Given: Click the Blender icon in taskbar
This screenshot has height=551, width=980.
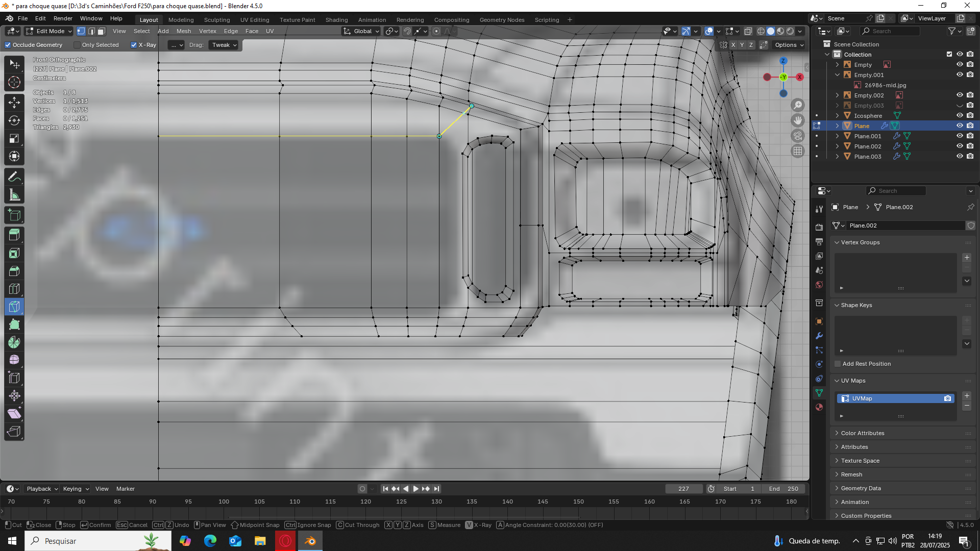Looking at the screenshot, I should tap(310, 541).
